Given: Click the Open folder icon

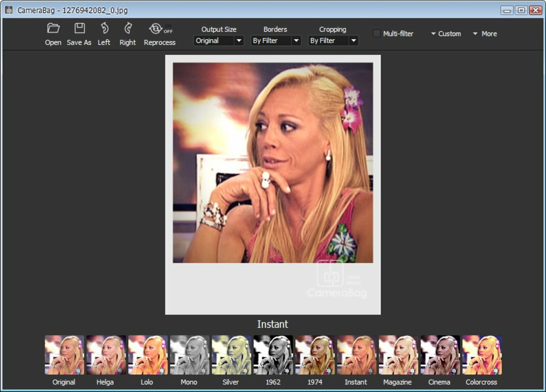Looking at the screenshot, I should click(53, 28).
